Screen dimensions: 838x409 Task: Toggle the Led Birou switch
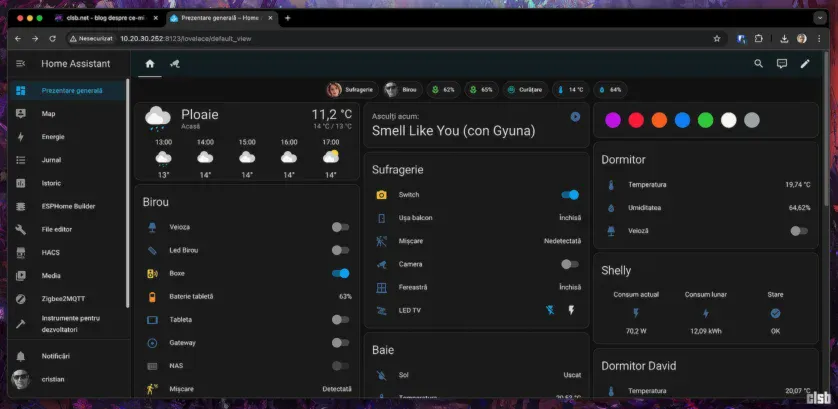coord(340,250)
